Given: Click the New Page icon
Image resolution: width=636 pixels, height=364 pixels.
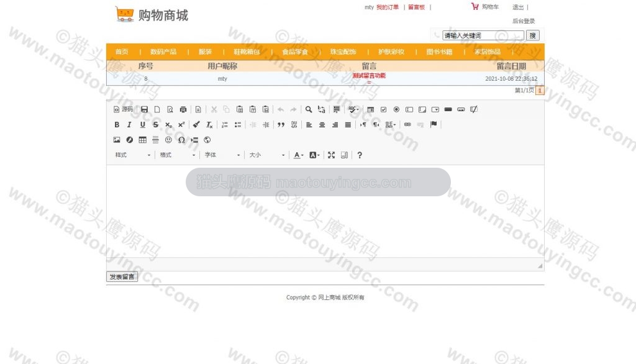Looking at the screenshot, I should 157,109.
